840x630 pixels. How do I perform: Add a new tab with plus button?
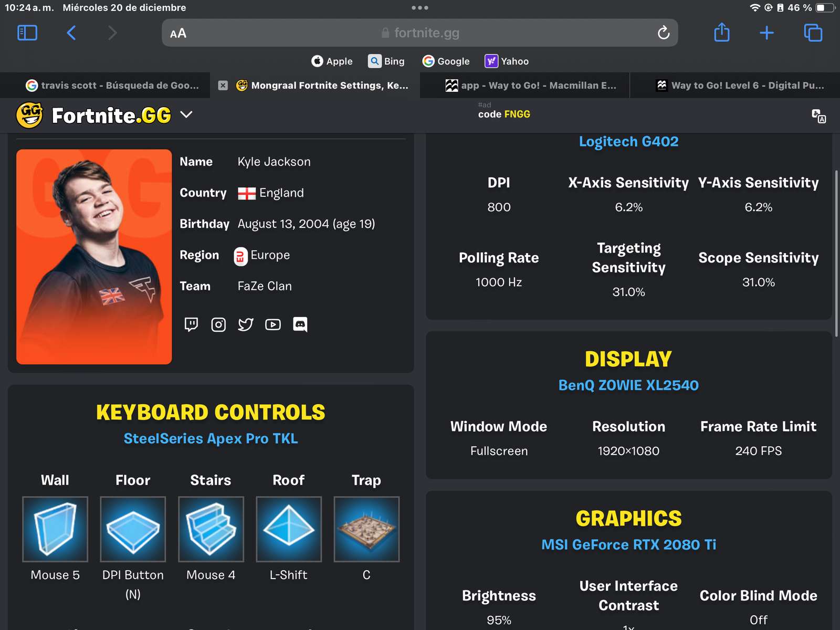pos(766,33)
